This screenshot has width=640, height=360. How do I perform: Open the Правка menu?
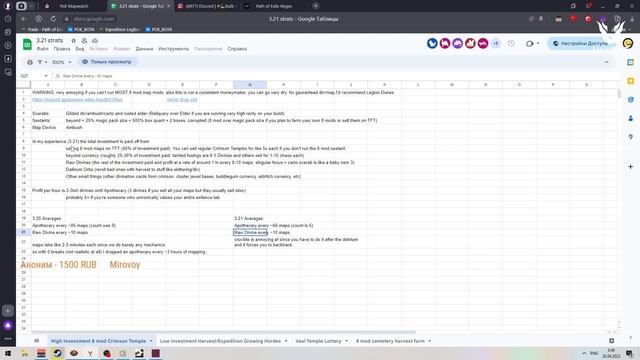(x=62, y=49)
